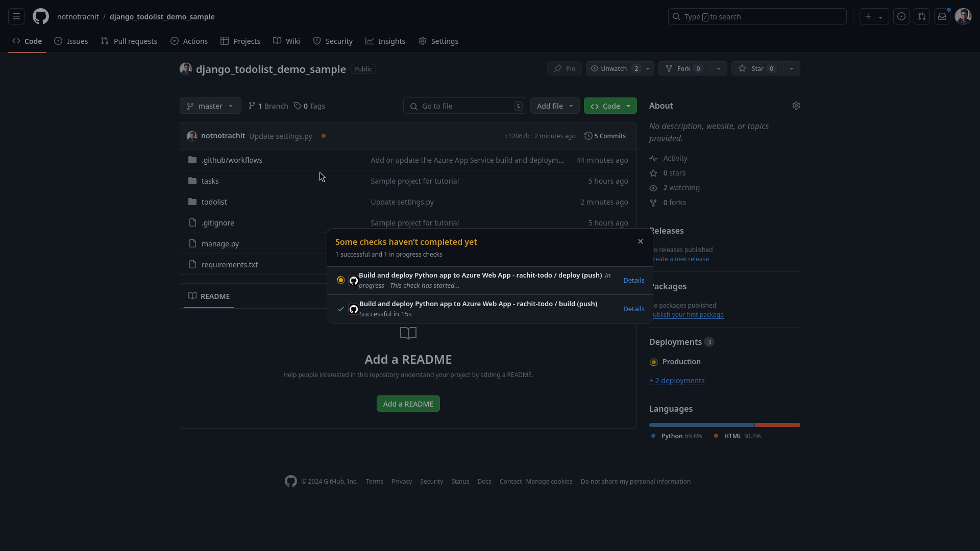Click the hamburger menu icon
Screen dimensions: 980x551
point(16,16)
